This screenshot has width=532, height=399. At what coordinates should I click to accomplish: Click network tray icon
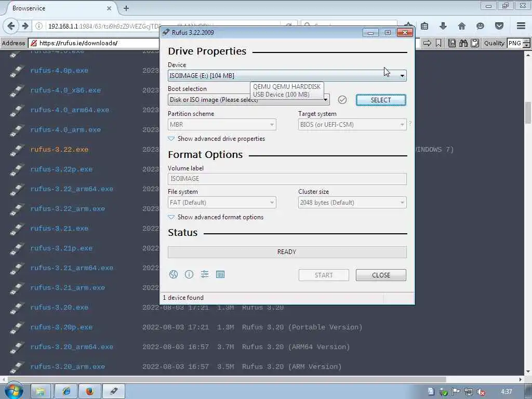coord(469,392)
